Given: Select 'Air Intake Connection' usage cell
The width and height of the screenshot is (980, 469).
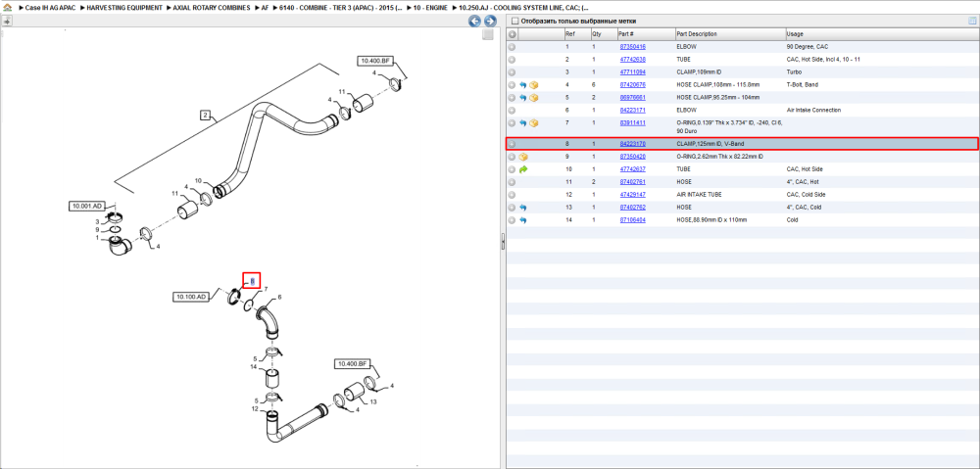Looking at the screenshot, I should click(x=813, y=110).
